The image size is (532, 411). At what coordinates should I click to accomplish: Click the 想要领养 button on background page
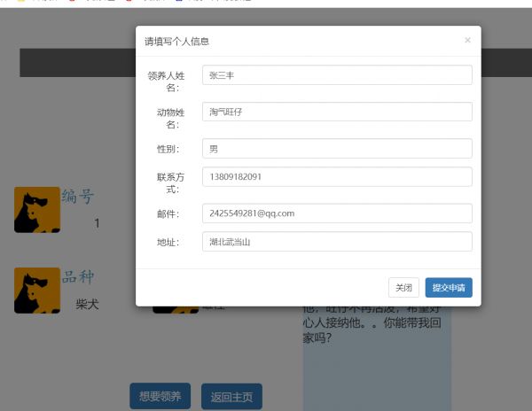tap(160, 396)
